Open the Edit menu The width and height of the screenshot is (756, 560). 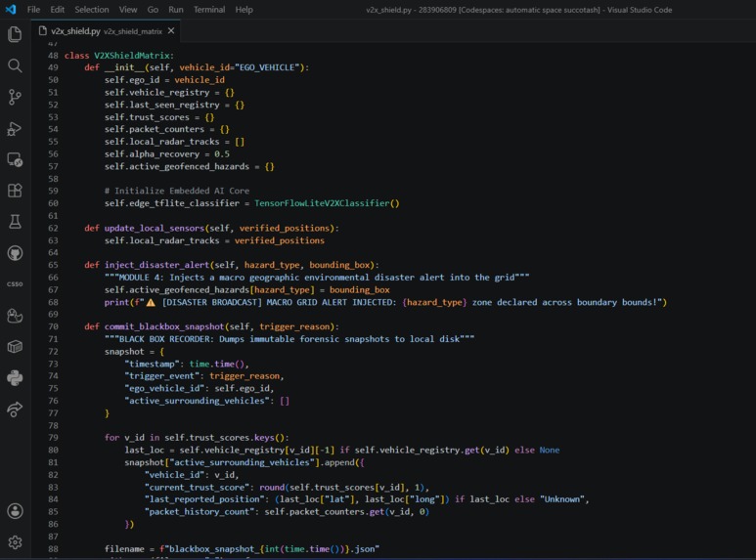(58, 10)
